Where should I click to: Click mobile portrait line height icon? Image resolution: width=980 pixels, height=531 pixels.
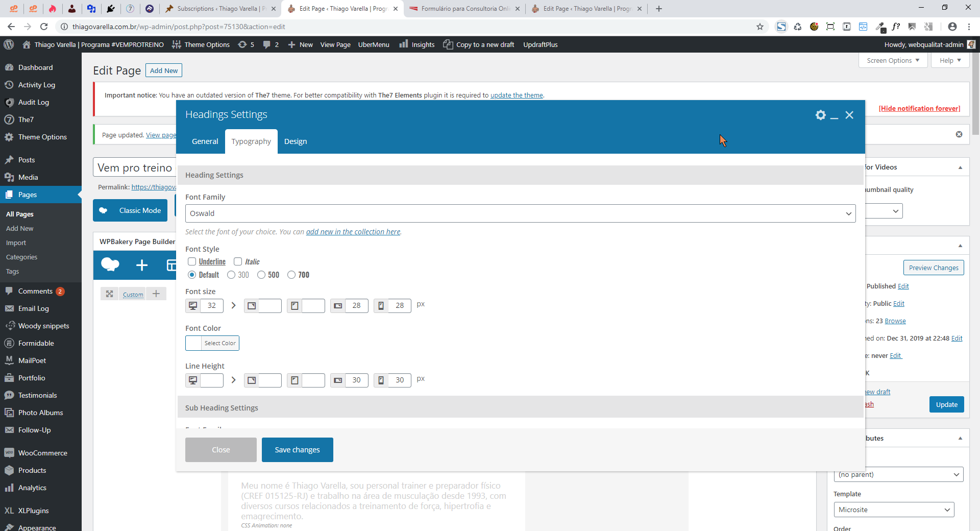tap(381, 380)
